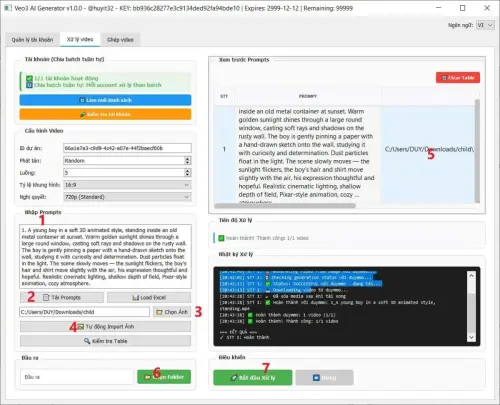This screenshot has width=500, height=405.
Task: Click the Phát tán Random field
Action: [124, 161]
